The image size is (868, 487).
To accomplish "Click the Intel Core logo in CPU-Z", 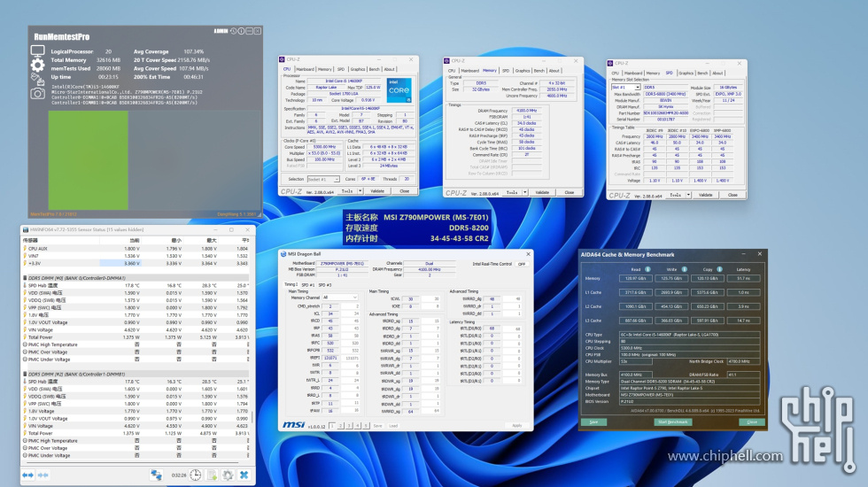I will pyautogui.click(x=399, y=90).
